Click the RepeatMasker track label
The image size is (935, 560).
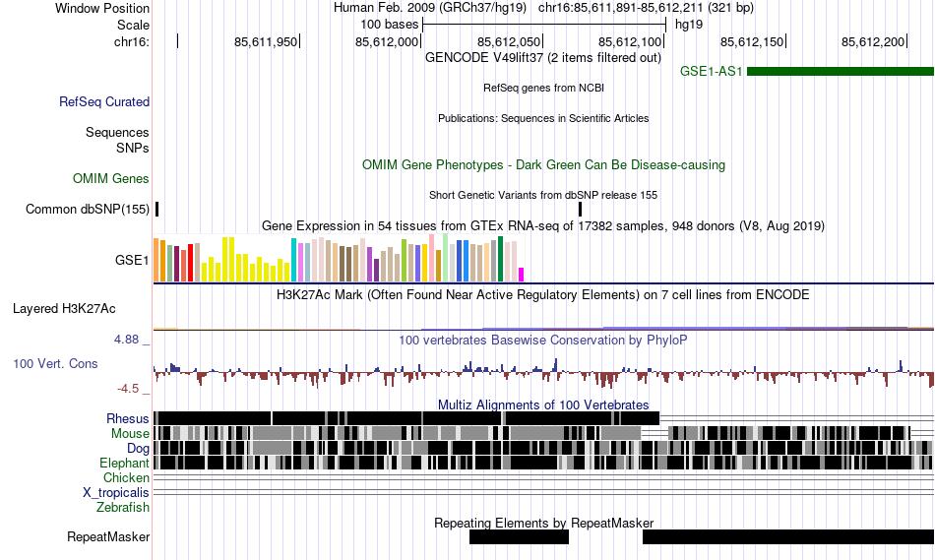tap(108, 536)
